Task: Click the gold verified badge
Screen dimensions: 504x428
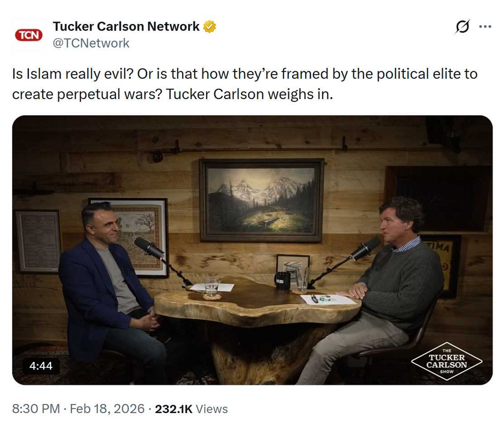Action: pos(210,27)
